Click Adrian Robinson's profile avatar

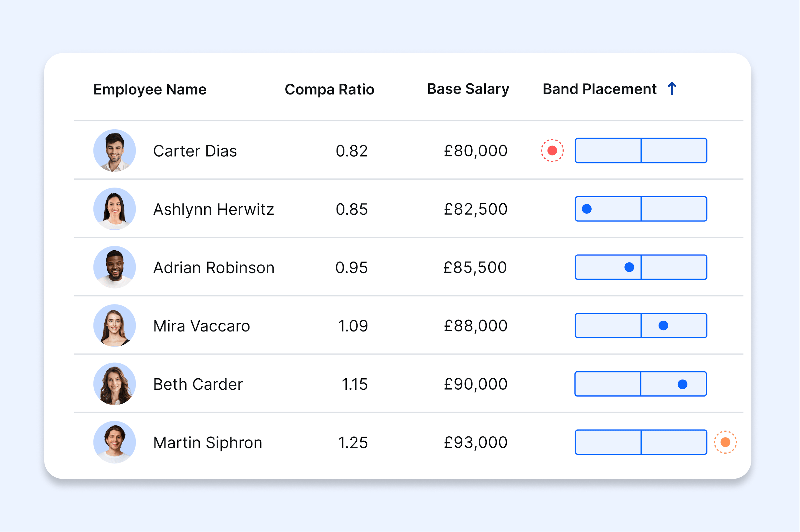(114, 267)
